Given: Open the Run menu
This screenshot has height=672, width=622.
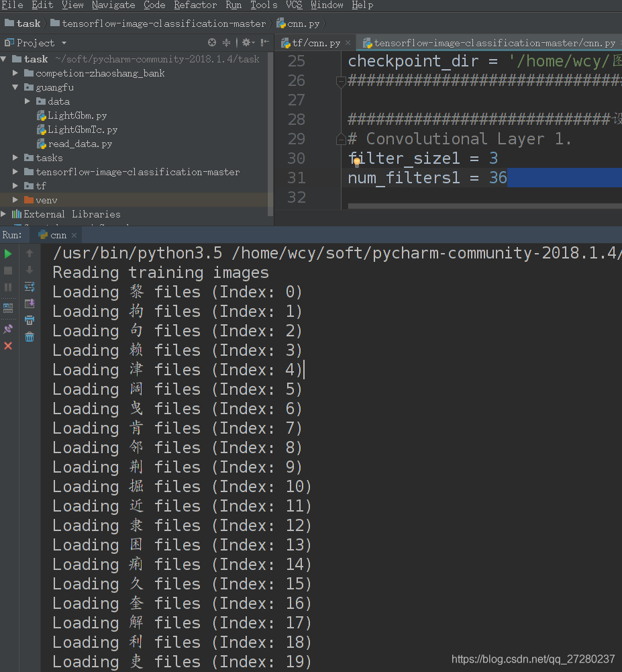Looking at the screenshot, I should [234, 5].
